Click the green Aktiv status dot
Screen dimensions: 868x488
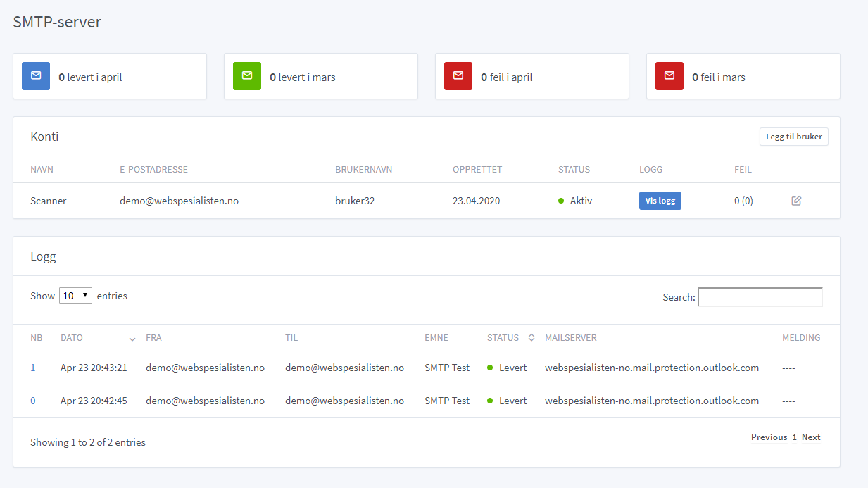pyautogui.click(x=561, y=201)
